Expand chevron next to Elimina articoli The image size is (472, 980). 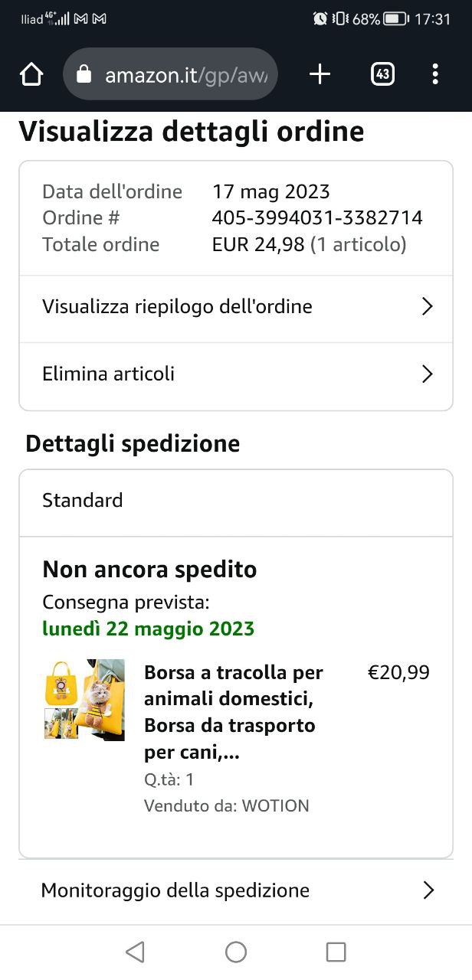pyautogui.click(x=428, y=374)
